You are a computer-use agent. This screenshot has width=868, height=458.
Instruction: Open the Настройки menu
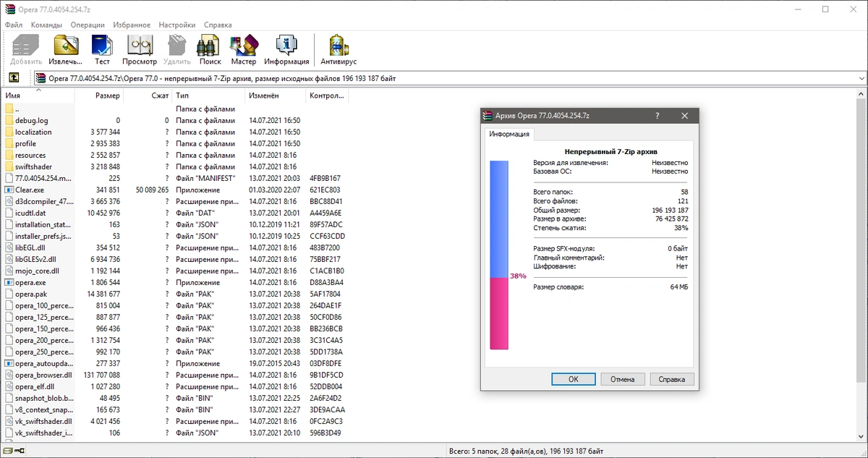178,25
